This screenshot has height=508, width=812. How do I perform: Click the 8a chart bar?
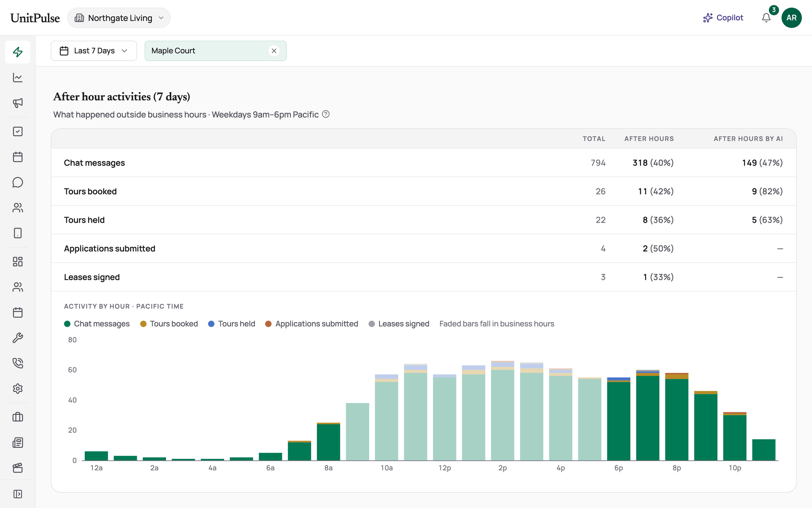coord(328,442)
